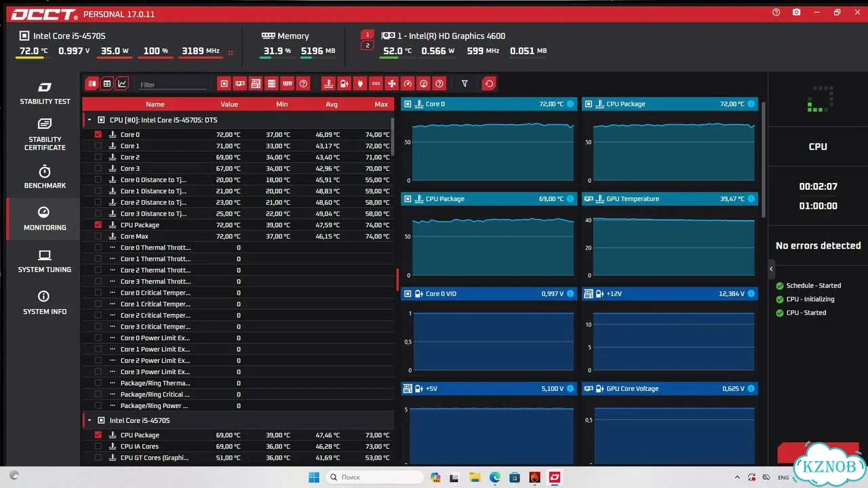Toggle the CPU sensor filter icon
868x488 pixels.
pos(224,83)
